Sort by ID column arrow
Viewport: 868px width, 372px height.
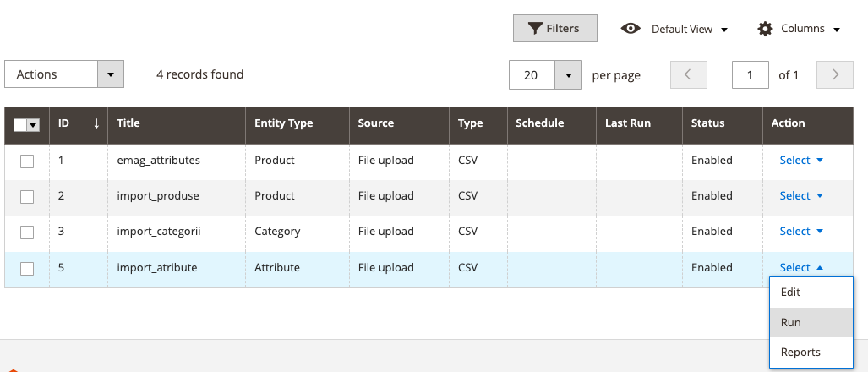click(96, 123)
